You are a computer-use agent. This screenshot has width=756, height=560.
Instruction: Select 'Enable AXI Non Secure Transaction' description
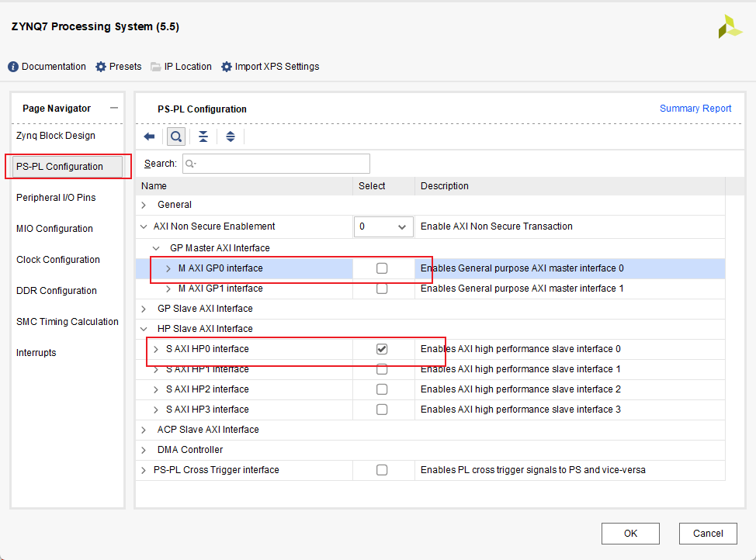coord(497,226)
